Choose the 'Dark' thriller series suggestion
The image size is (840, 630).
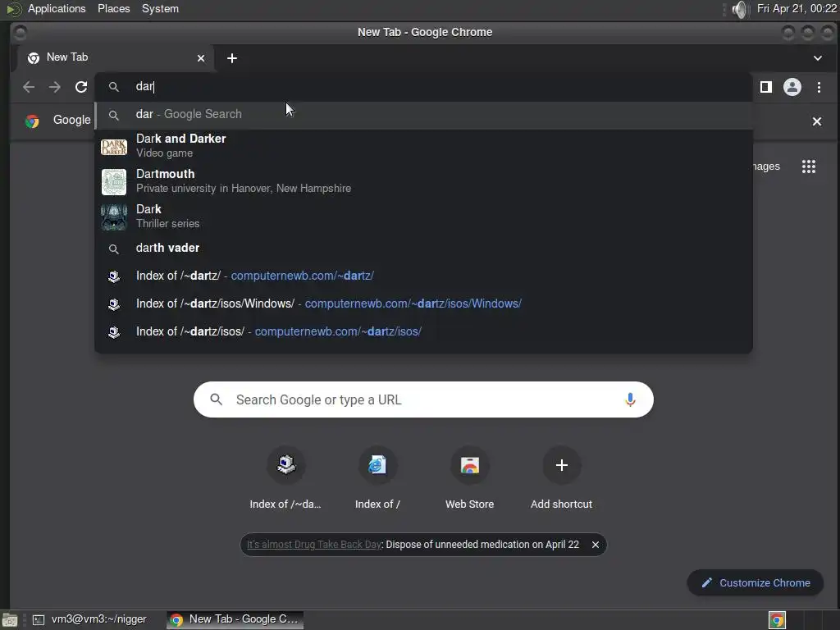tap(423, 217)
